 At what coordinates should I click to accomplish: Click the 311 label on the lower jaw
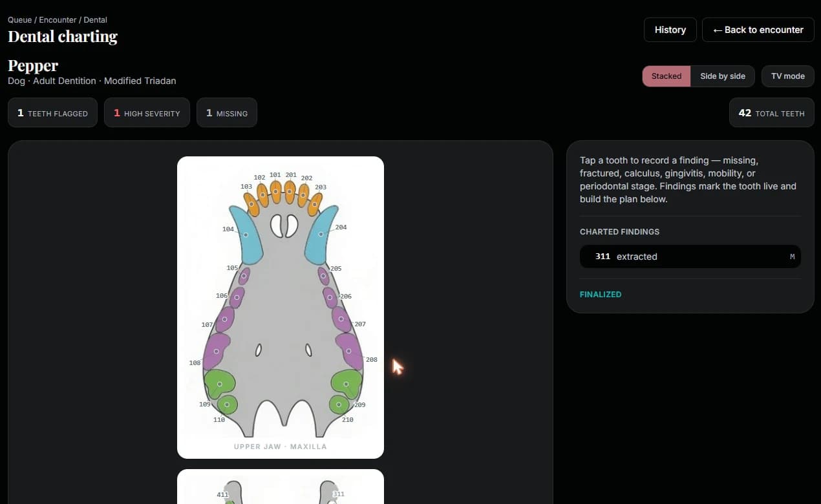point(338,494)
